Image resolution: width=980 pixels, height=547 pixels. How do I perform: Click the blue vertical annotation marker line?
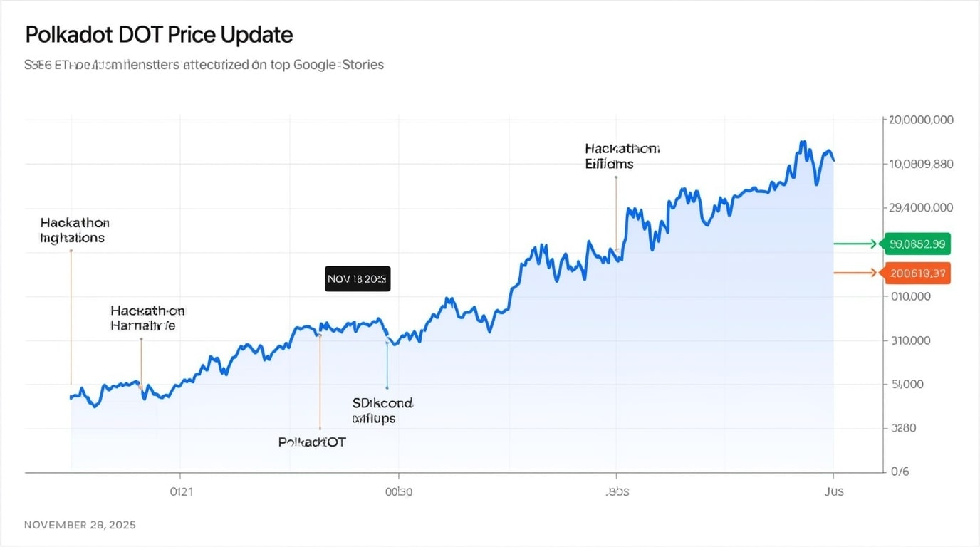click(x=387, y=365)
